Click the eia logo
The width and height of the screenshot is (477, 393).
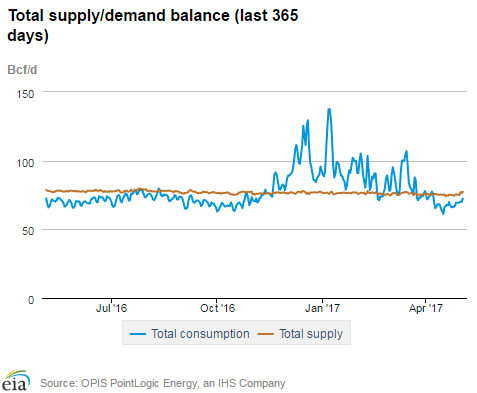click(16, 380)
